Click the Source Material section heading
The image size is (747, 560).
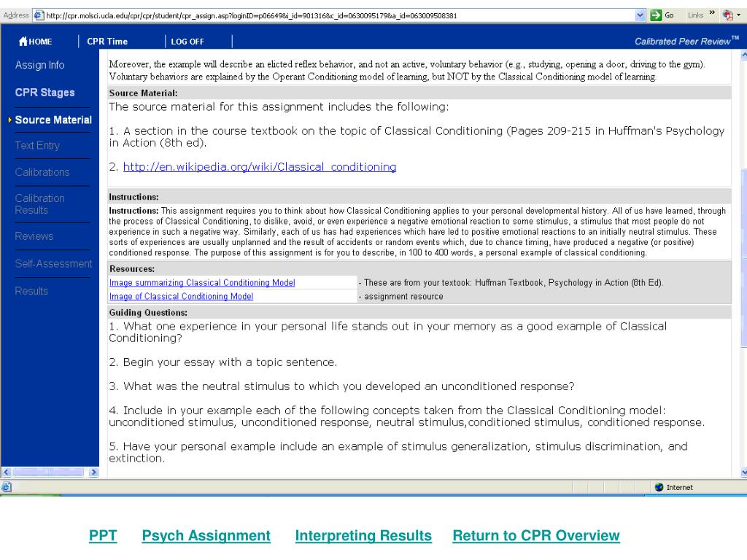pyautogui.click(x=144, y=93)
